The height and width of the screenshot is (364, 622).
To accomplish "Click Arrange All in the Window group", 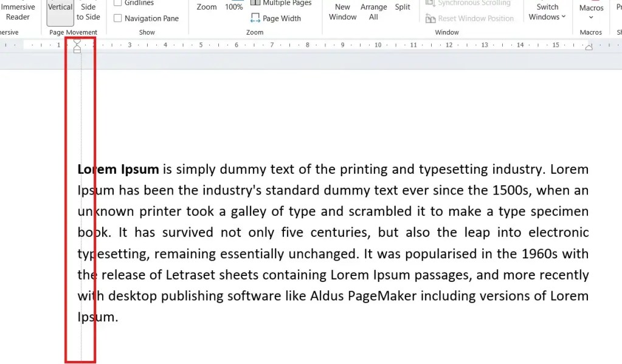I will 373,12.
